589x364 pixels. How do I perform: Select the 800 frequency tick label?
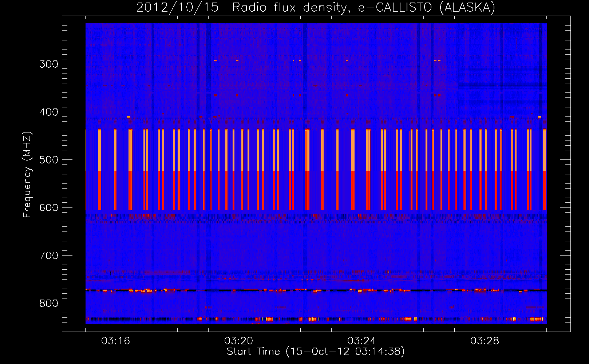(49, 304)
